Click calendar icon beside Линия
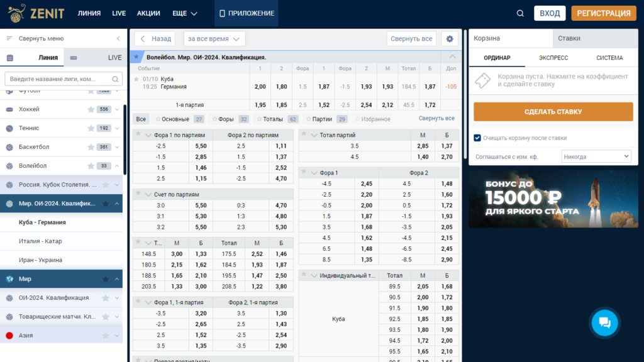The width and height of the screenshot is (644, 362). point(10,58)
